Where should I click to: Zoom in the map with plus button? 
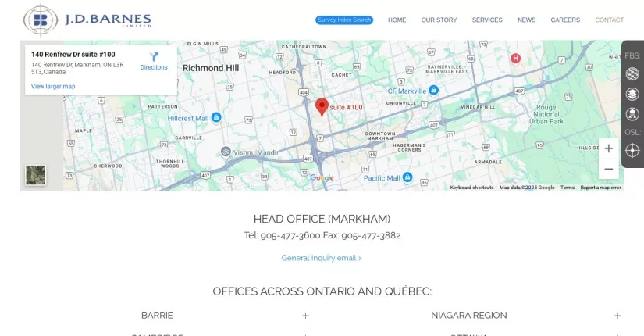pos(609,148)
